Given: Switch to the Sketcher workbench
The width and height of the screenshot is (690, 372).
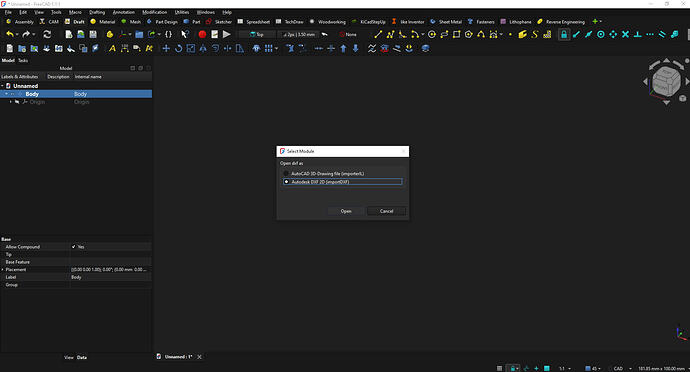Looking at the screenshot, I should [x=219, y=22].
